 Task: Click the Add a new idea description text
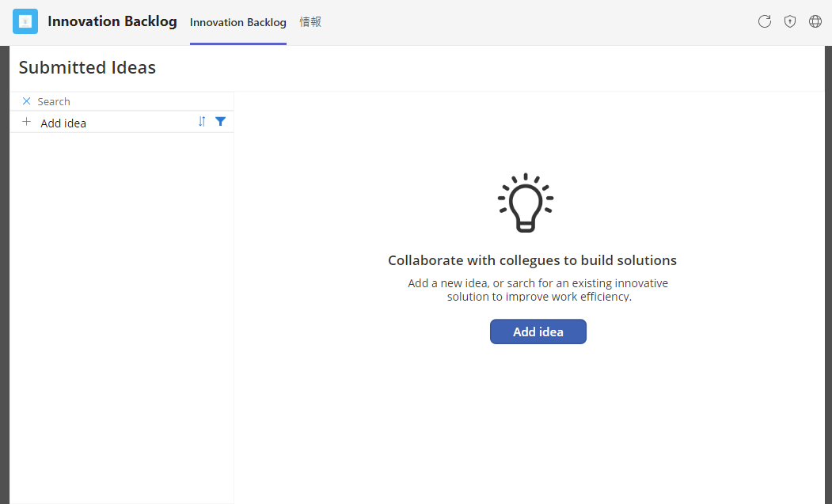click(x=538, y=290)
